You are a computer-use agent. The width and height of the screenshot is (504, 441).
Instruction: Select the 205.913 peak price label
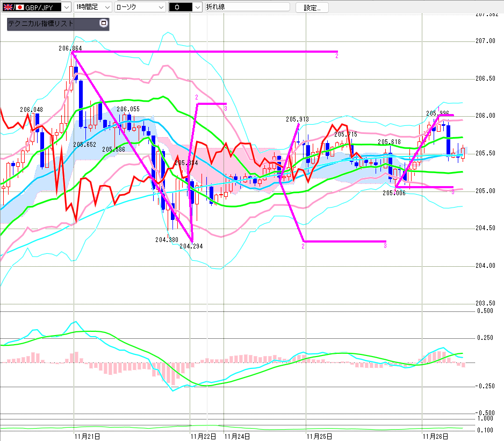[x=297, y=119]
